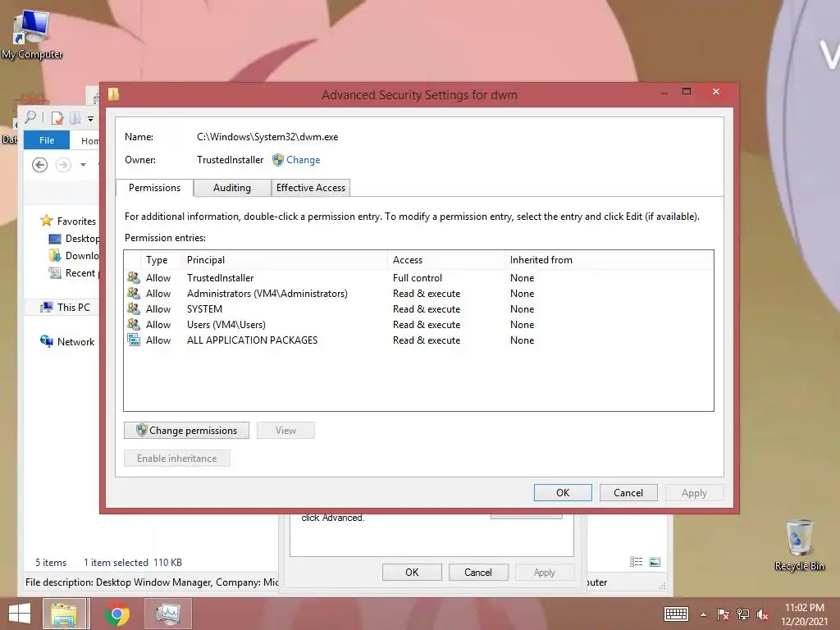This screenshot has height=630, width=840.
Task: Open the Windows Start button
Action: click(x=20, y=614)
